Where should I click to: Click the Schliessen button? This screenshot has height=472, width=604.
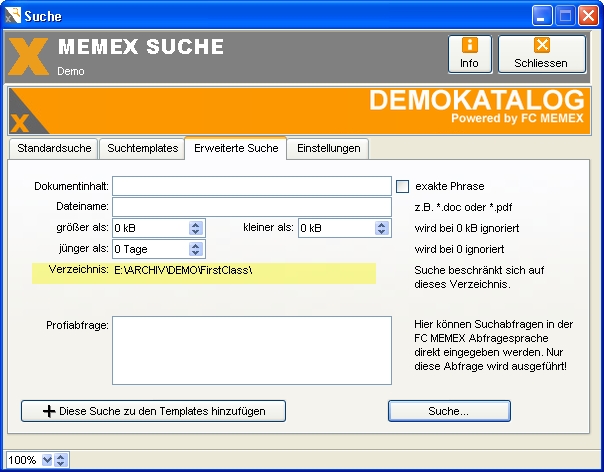click(541, 54)
